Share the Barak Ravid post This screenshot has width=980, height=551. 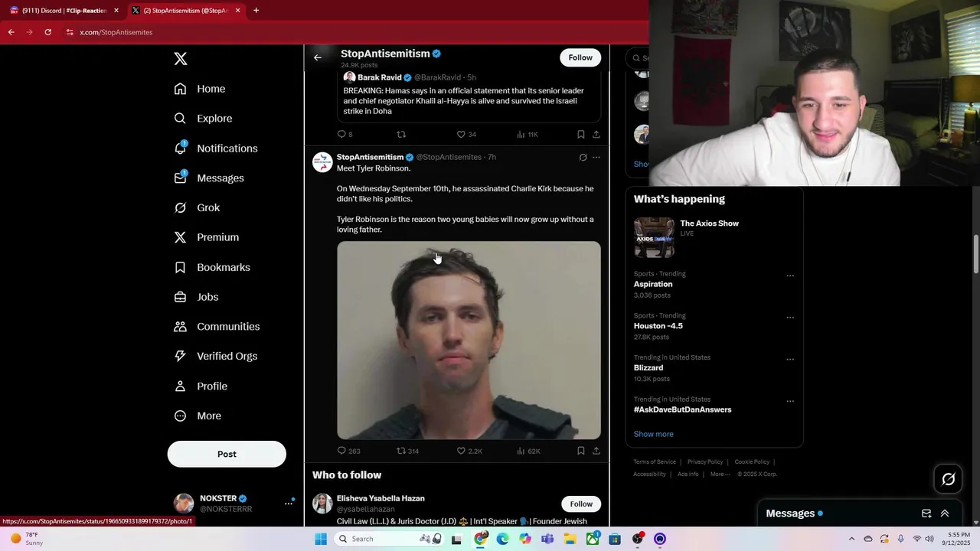point(596,134)
